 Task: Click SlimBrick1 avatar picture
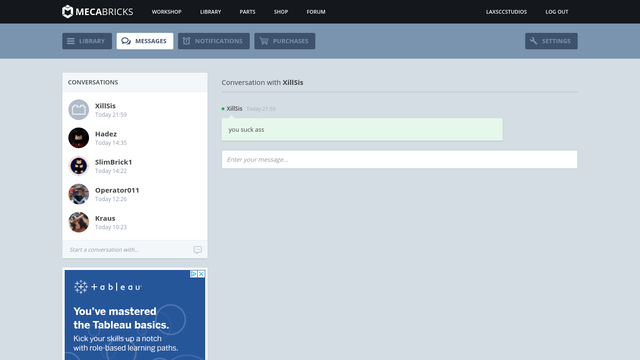78,166
